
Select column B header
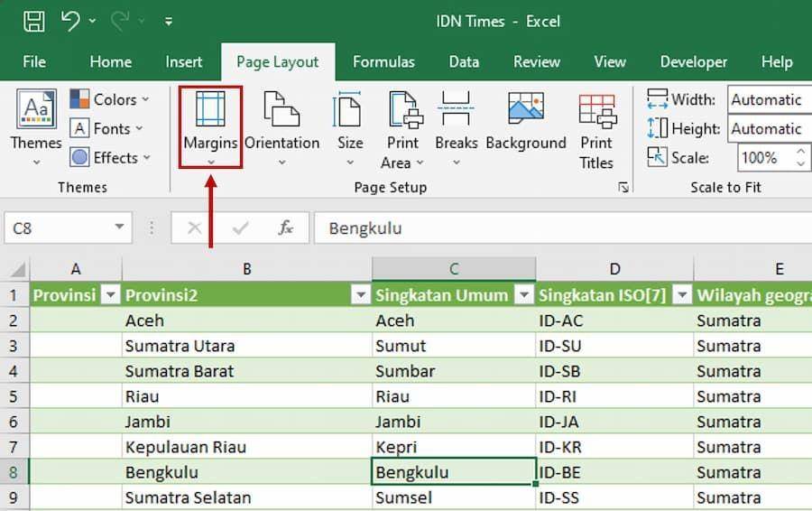247,269
